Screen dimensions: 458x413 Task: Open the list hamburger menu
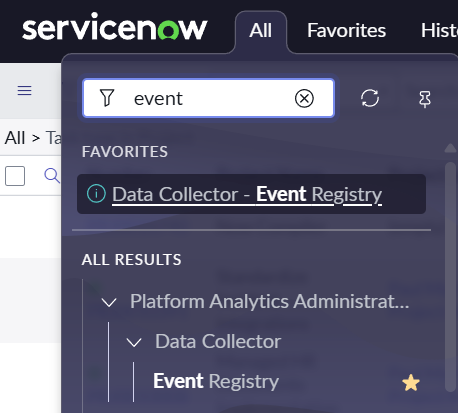coord(25,90)
